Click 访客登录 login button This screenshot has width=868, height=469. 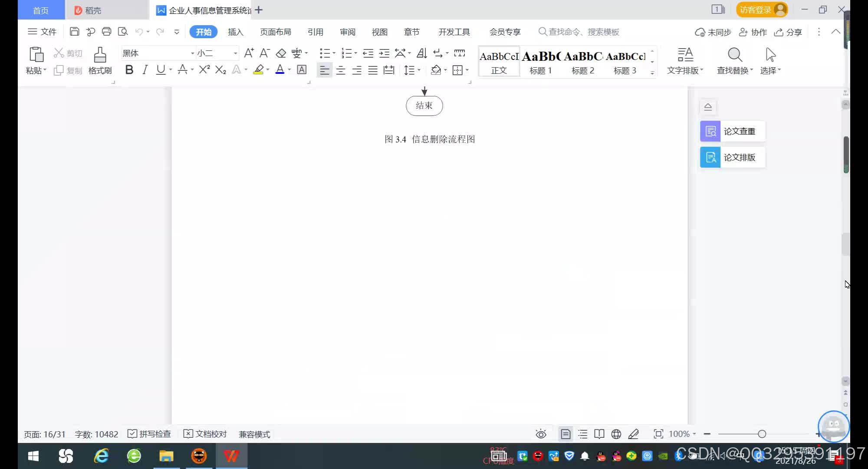[x=762, y=10]
